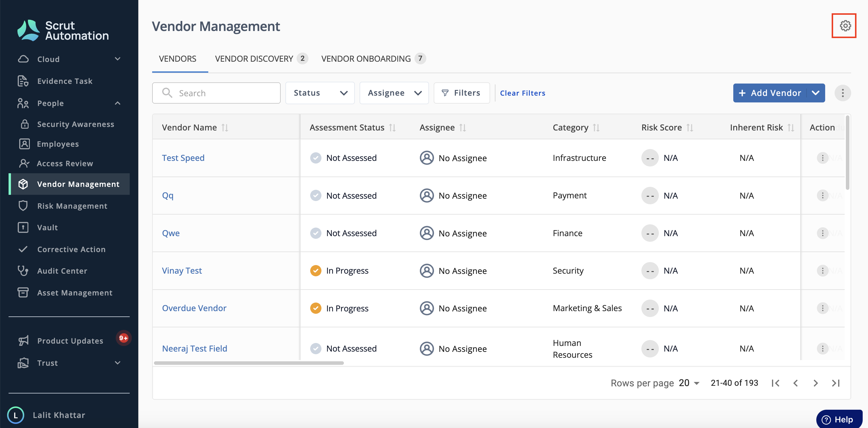Sort table by Vendor Name column
The height and width of the screenshot is (428, 868).
[225, 128]
